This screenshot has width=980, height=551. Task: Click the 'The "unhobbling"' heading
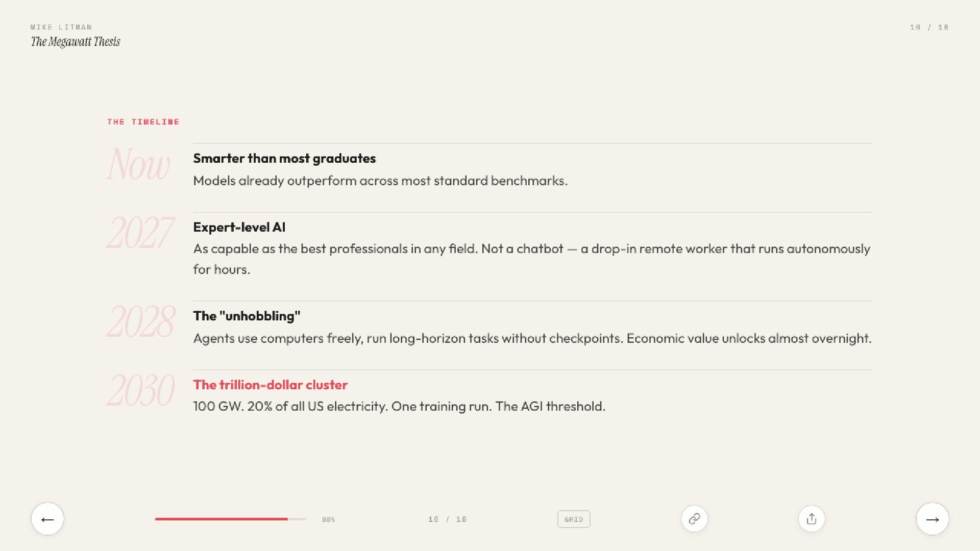pyautogui.click(x=247, y=316)
